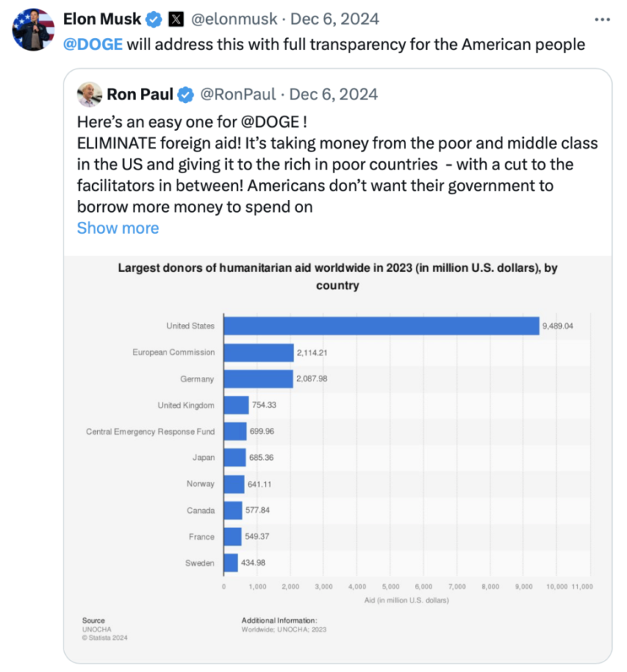The width and height of the screenshot is (627, 672).
Task: Click the Germany bar in chart
Action: click(258, 379)
